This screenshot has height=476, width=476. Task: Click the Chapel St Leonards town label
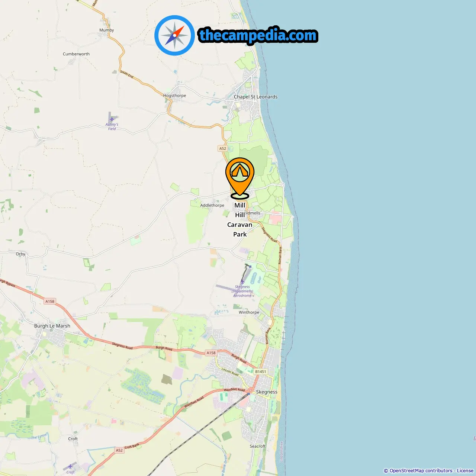pyautogui.click(x=255, y=97)
